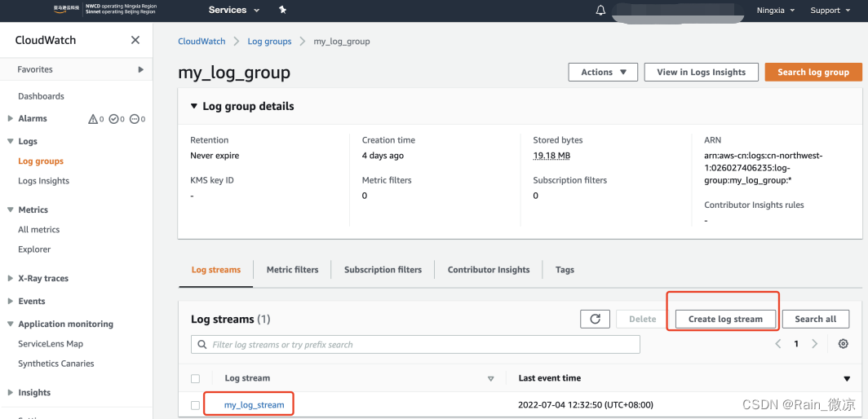Expand the Alarms sidebar section
The height and width of the screenshot is (419, 868).
point(11,118)
